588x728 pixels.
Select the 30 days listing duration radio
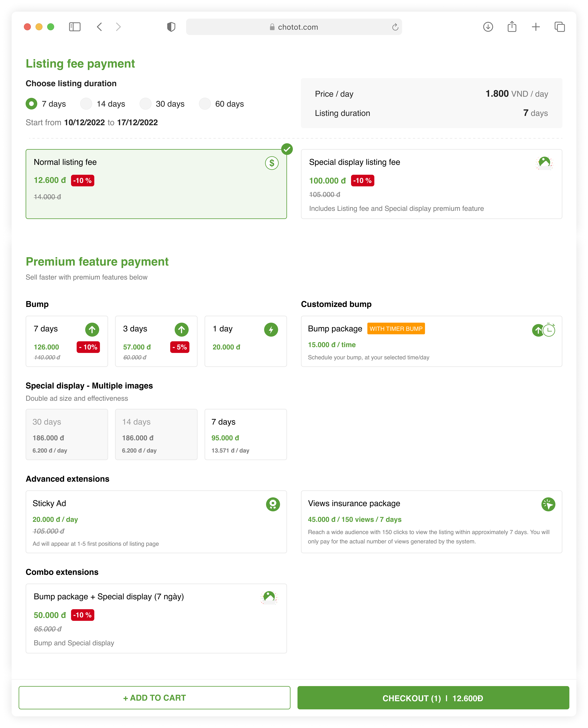[146, 104]
